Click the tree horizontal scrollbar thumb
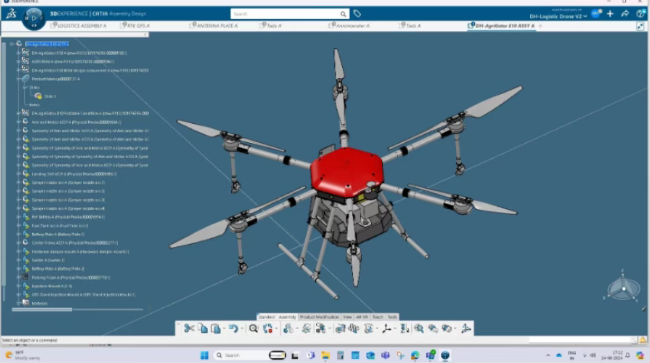650x363 pixels. click(x=42, y=309)
